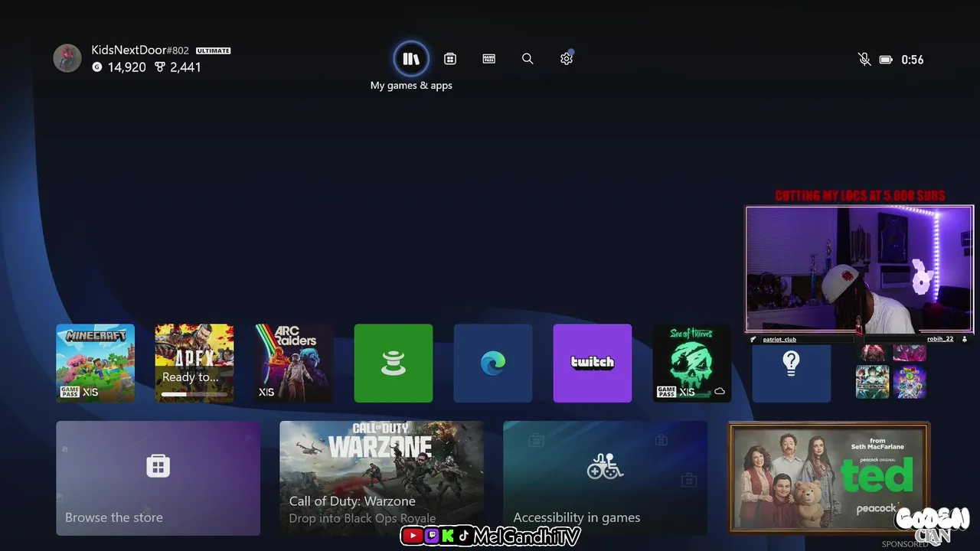This screenshot has height=551, width=980.
Task: Open the lightbulb tips tile
Action: (792, 373)
